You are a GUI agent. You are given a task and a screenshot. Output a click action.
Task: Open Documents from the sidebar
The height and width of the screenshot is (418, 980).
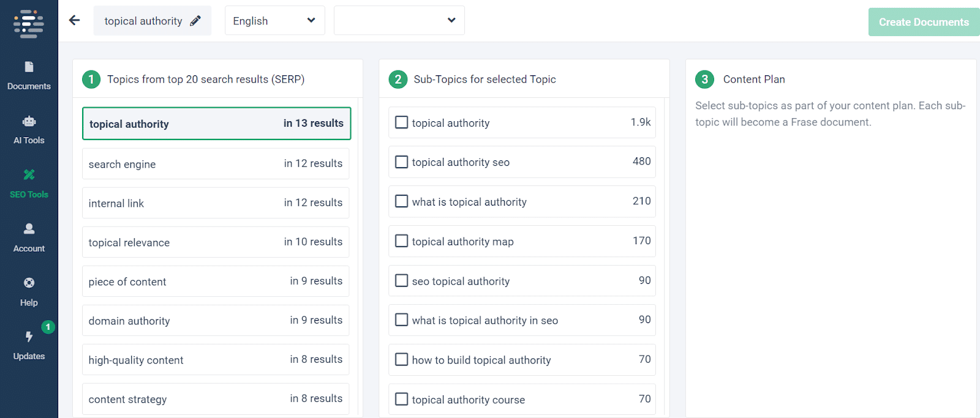click(x=29, y=76)
